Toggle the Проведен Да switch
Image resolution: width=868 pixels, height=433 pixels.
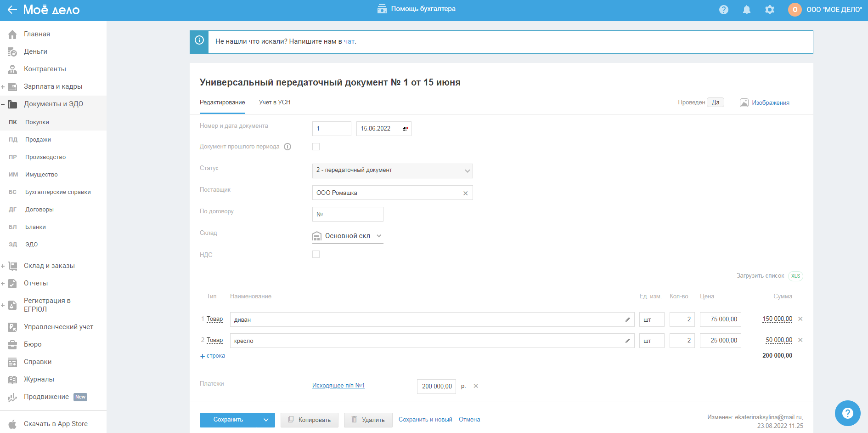point(715,103)
